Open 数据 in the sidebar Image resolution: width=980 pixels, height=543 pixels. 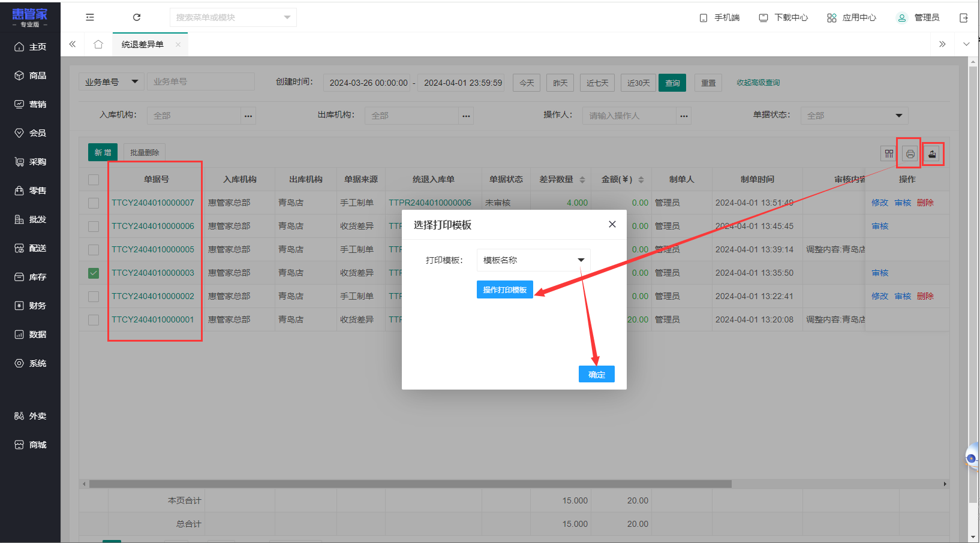(30, 334)
